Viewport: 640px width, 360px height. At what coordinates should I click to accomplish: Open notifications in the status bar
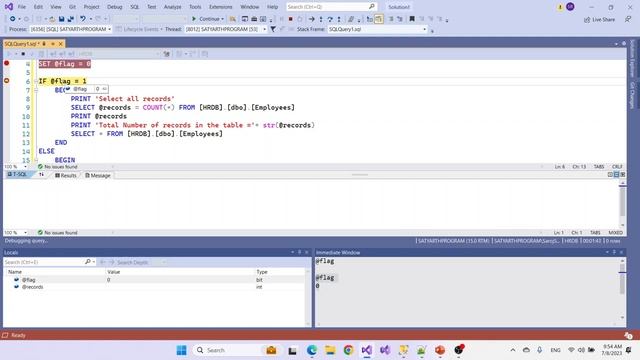click(x=628, y=335)
